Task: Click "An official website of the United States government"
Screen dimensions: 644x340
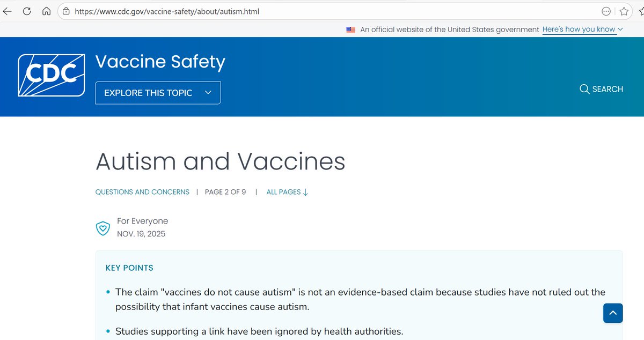Action: pyautogui.click(x=450, y=29)
